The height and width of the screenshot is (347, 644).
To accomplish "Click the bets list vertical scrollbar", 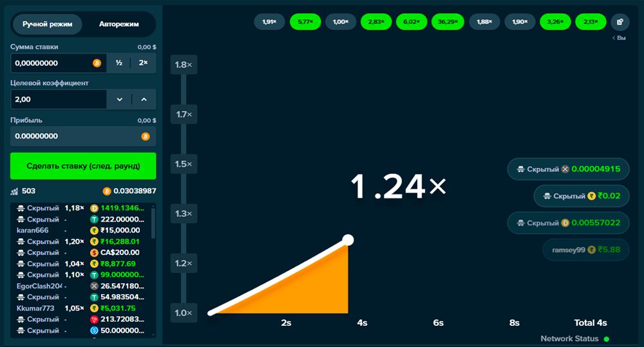I will [153, 222].
